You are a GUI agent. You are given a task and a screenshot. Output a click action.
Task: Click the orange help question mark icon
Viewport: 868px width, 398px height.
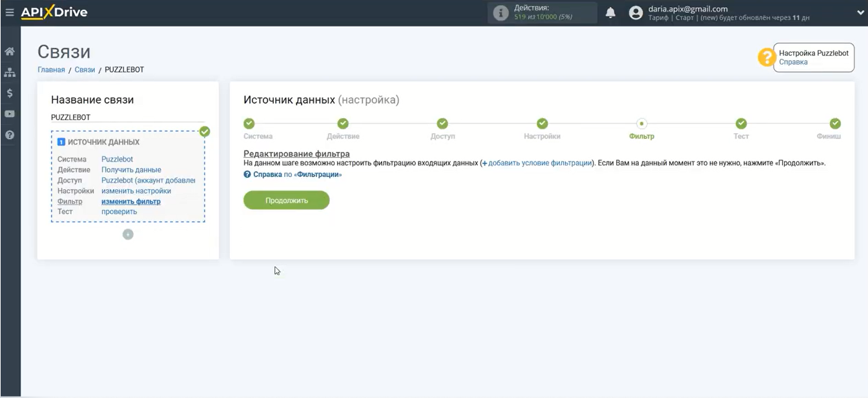[767, 58]
